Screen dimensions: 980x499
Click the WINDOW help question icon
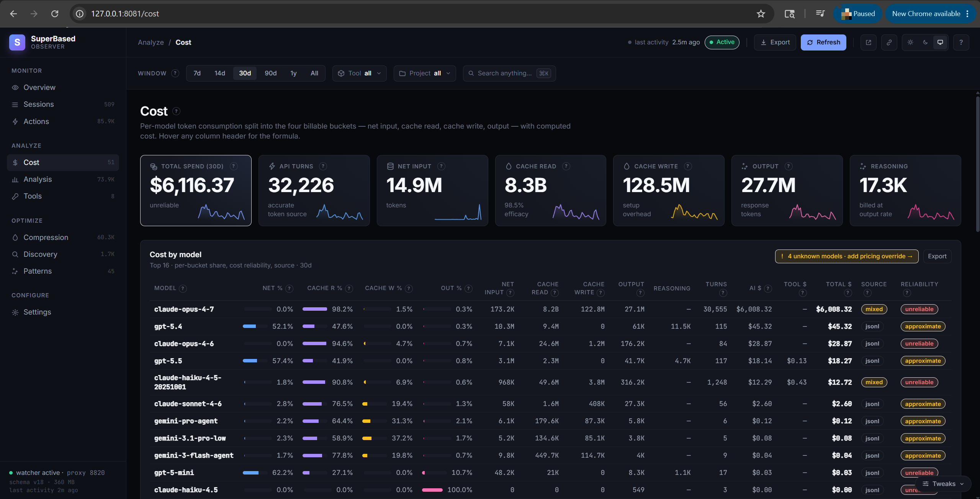[x=175, y=73]
